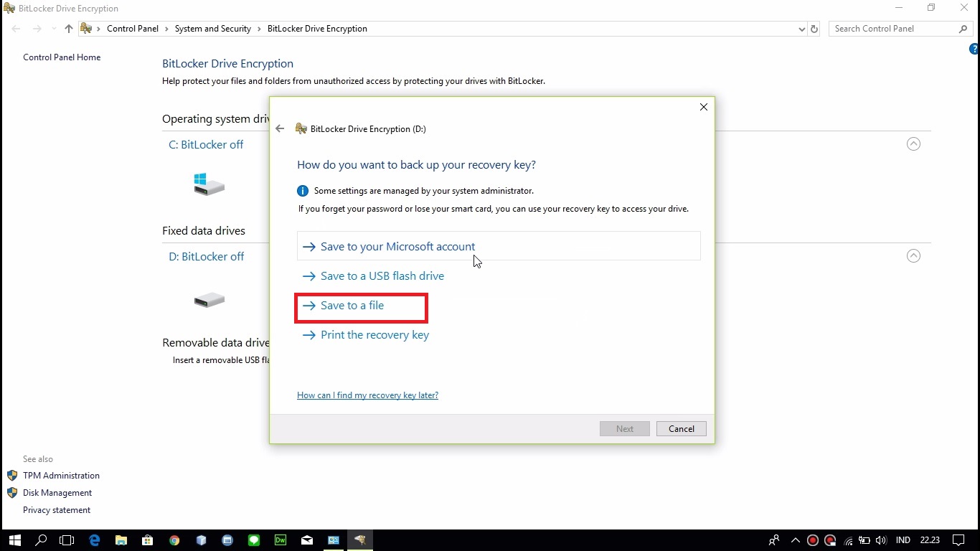The width and height of the screenshot is (980, 551).
Task: Select the BitLocker keys icon on taskbar
Action: coord(360,540)
